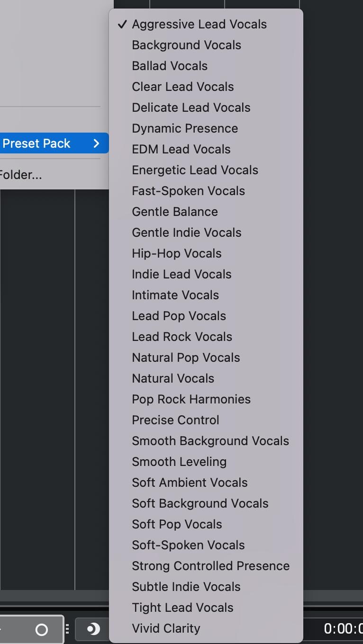Click the crescent moon icon in the bottom bar
Screen dimensions: 363x644
93,629
